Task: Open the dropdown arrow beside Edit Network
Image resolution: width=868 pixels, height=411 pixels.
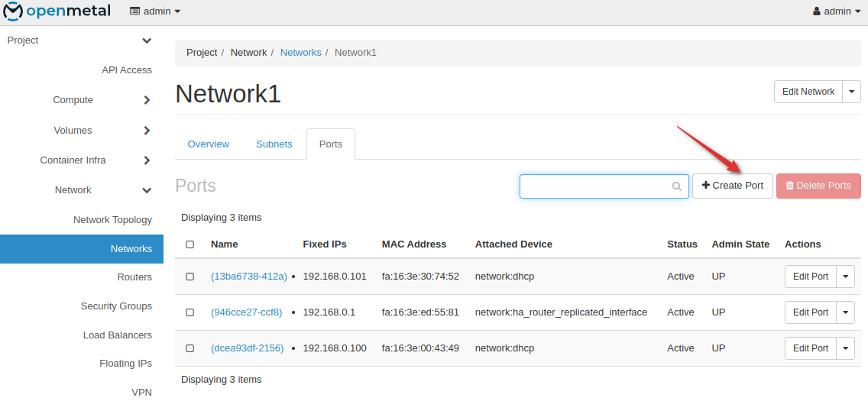Action: tap(852, 92)
